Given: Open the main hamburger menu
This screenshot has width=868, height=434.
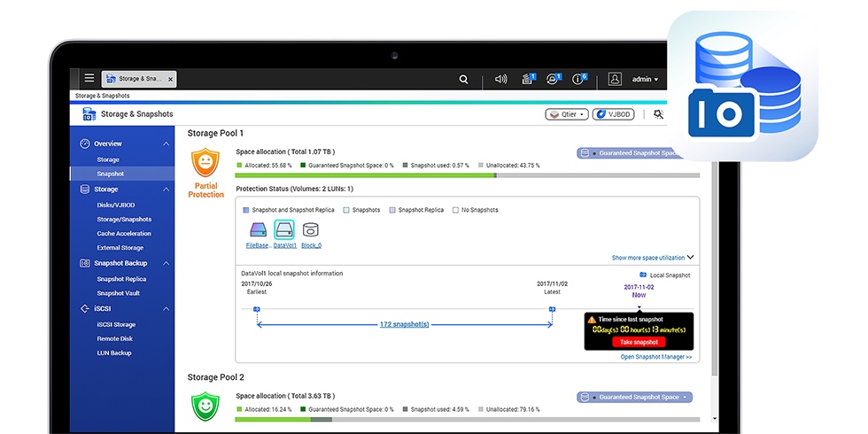Looking at the screenshot, I should pyautogui.click(x=89, y=79).
